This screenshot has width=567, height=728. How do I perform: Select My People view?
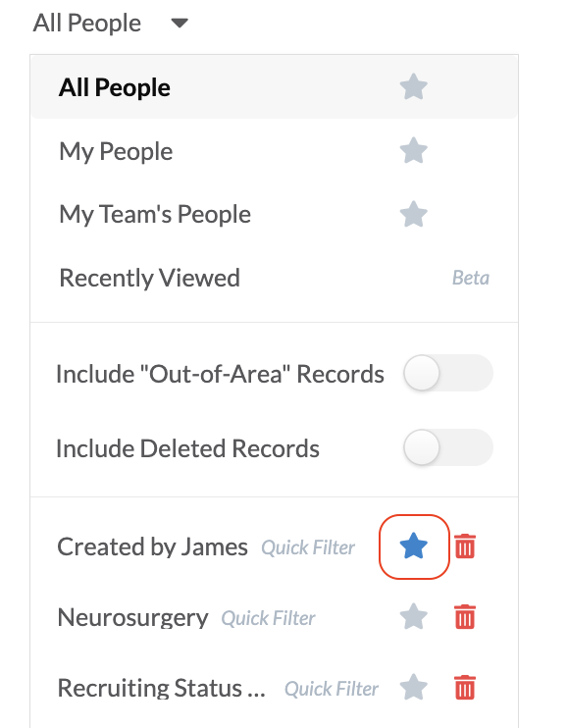(274, 150)
